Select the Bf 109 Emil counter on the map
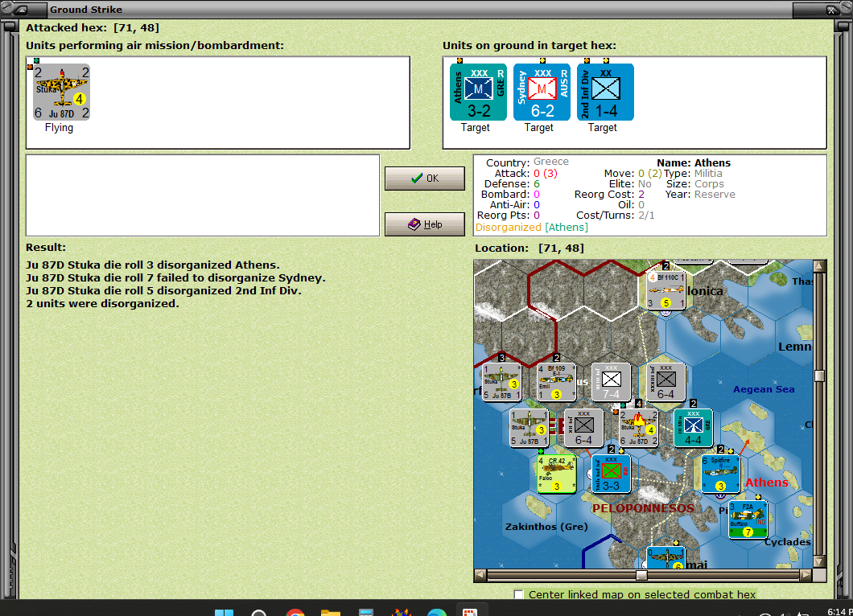 555,381
